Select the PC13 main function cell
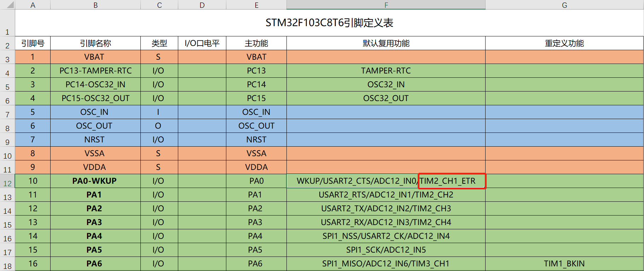The image size is (644, 271). (x=256, y=71)
